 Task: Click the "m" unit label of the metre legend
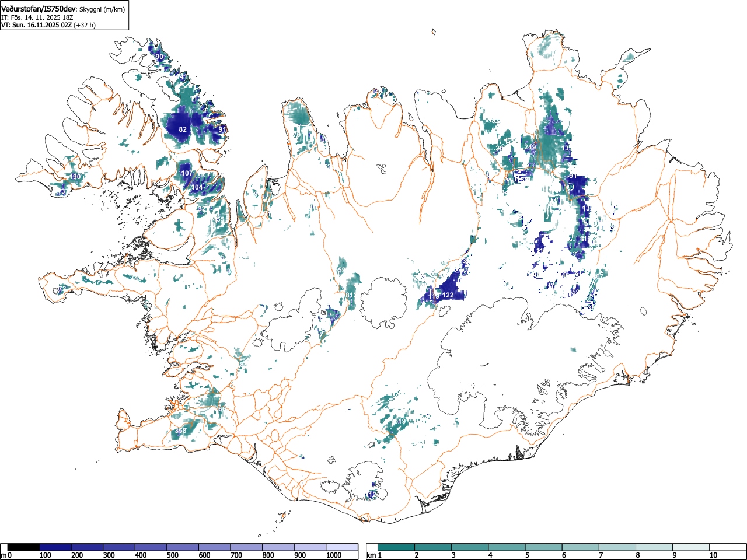pyautogui.click(x=3, y=555)
